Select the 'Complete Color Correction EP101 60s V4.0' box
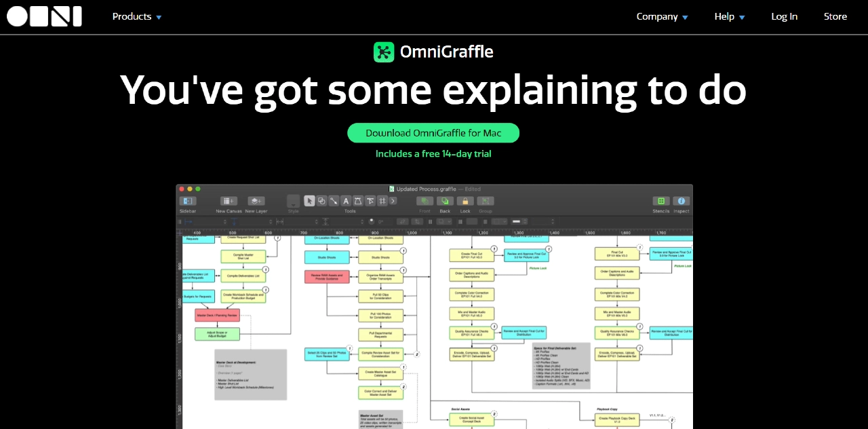Screen dimensions: 868x429 [617, 295]
